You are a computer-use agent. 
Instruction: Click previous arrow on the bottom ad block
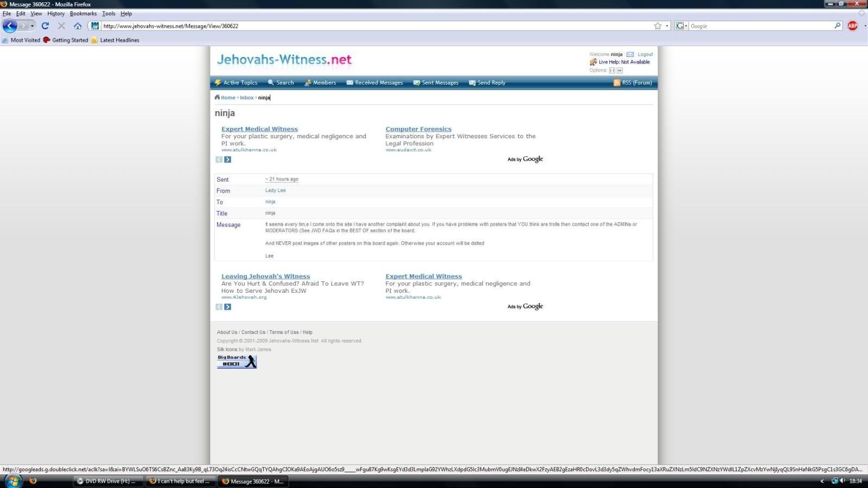point(219,307)
